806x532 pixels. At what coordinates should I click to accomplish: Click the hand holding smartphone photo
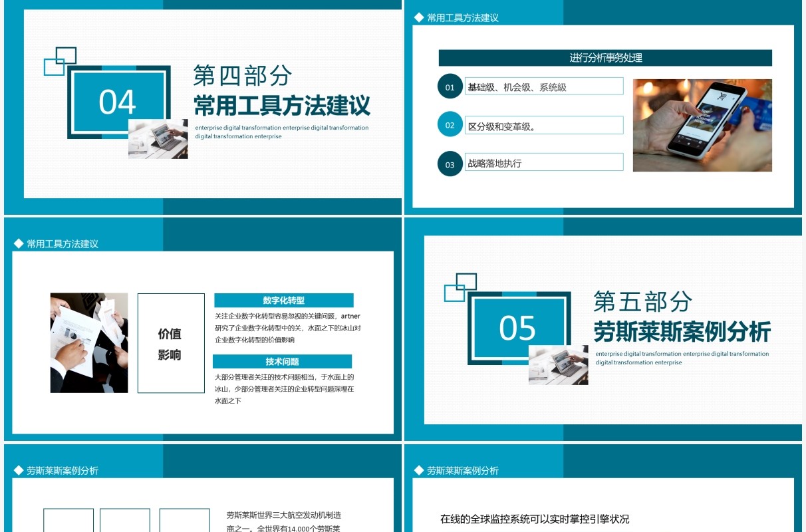pyautogui.click(x=702, y=126)
